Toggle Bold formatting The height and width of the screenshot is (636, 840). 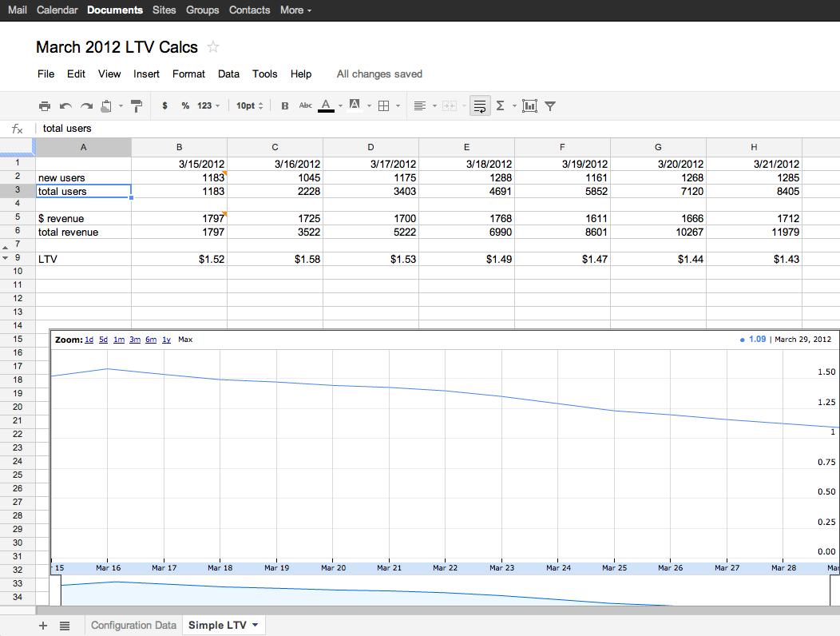[285, 106]
